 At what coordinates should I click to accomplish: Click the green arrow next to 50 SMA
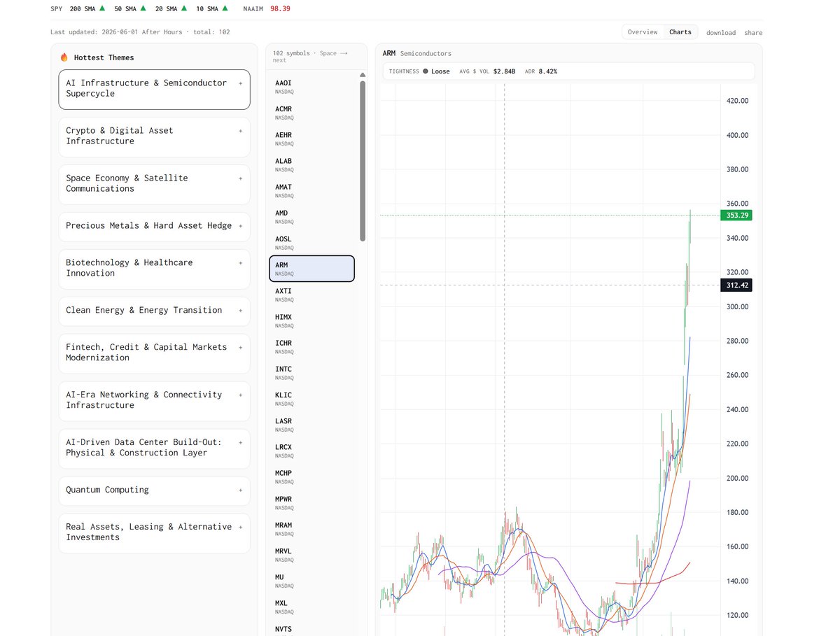pyautogui.click(x=143, y=8)
